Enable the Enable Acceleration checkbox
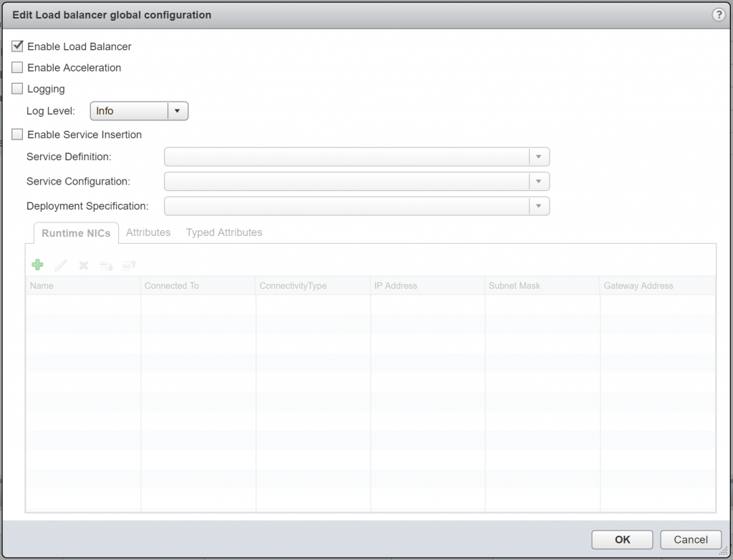The image size is (733, 560). [x=17, y=67]
